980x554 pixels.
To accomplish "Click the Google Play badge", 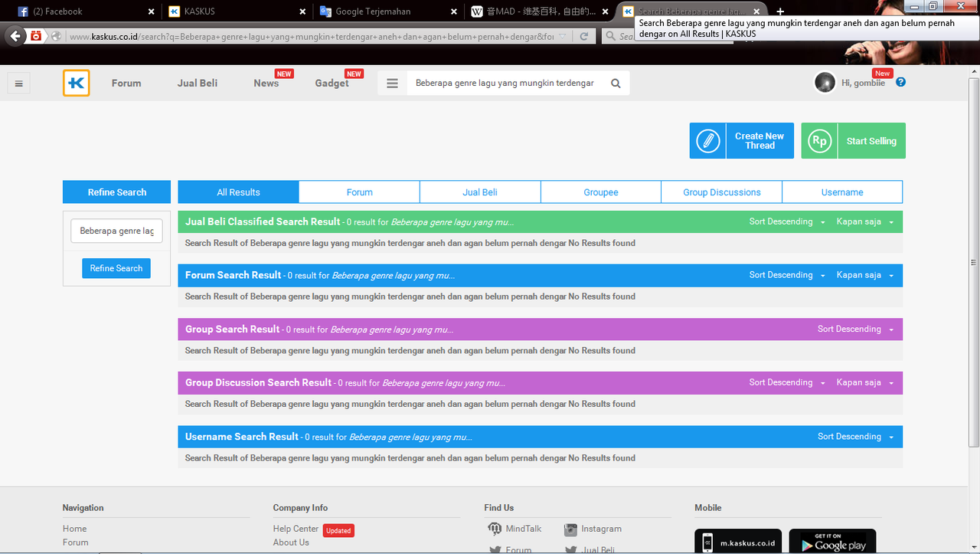I will (832, 542).
